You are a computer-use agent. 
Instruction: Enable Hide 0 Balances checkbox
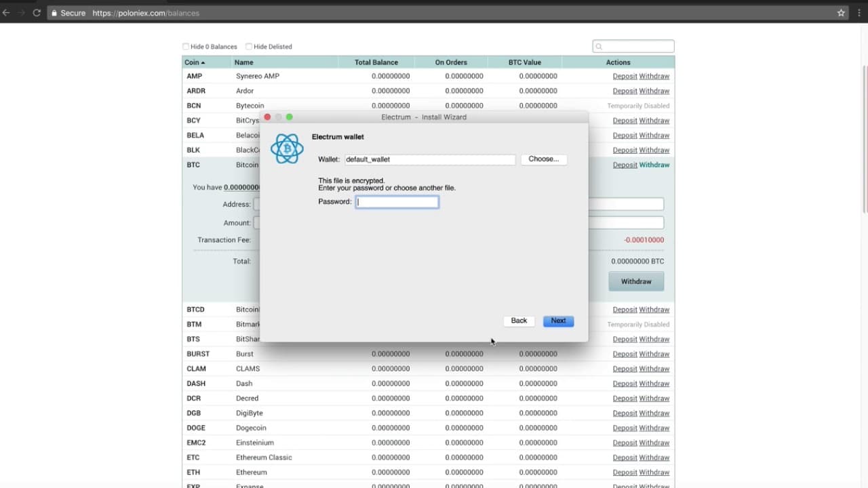coord(186,47)
